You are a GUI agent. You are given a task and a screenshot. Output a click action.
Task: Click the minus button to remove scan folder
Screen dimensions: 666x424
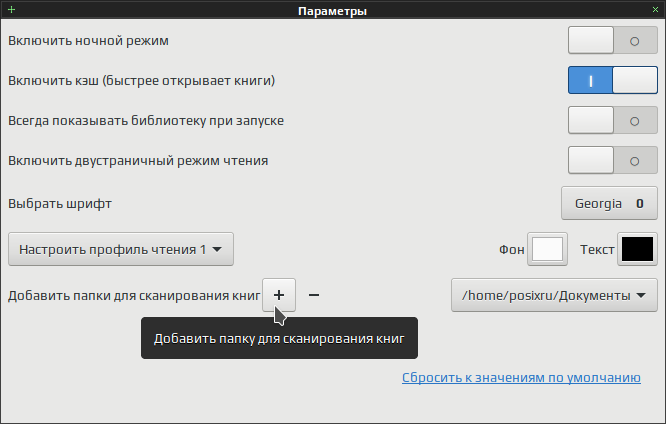pyautogui.click(x=314, y=295)
